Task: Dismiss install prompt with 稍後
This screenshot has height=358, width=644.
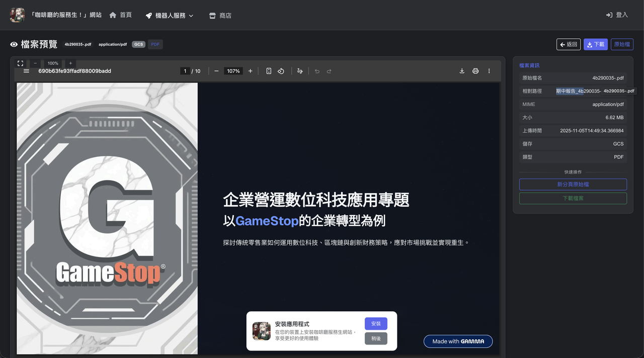Action: pos(376,339)
